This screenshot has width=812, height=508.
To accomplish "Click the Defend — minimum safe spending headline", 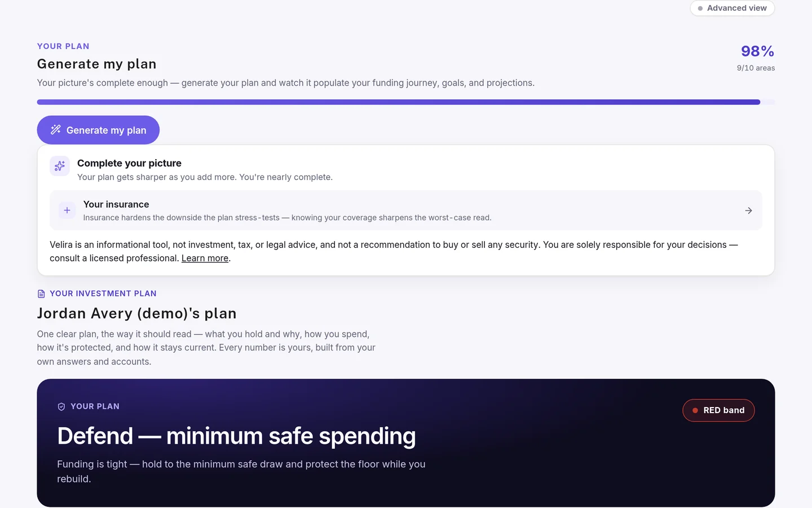I will (x=236, y=436).
